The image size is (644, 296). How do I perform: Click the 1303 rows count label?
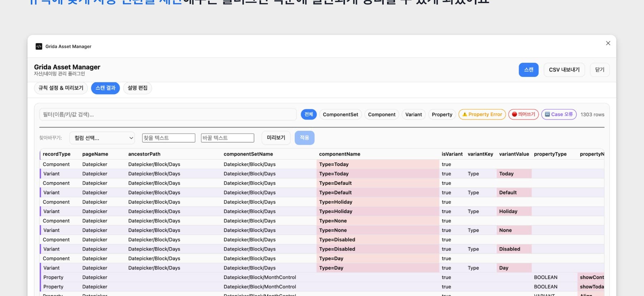coord(592,115)
